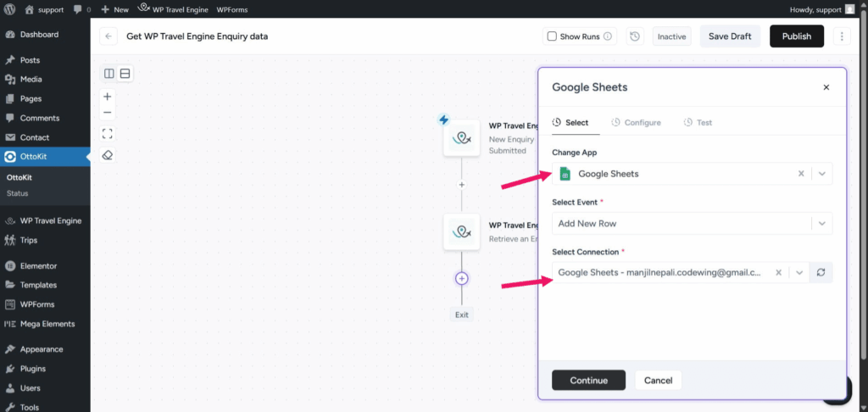Toggle the Inactive status button
This screenshot has height=412, width=868.
click(x=671, y=36)
